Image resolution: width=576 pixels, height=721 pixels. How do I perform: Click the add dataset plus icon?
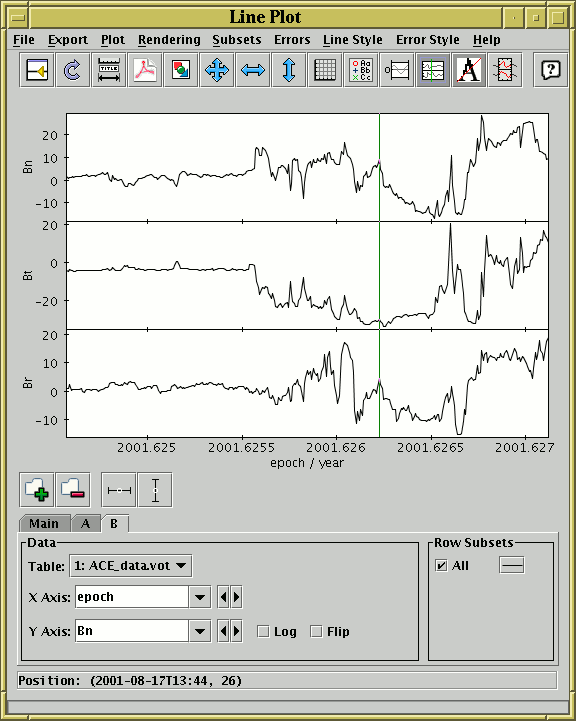(x=37, y=490)
